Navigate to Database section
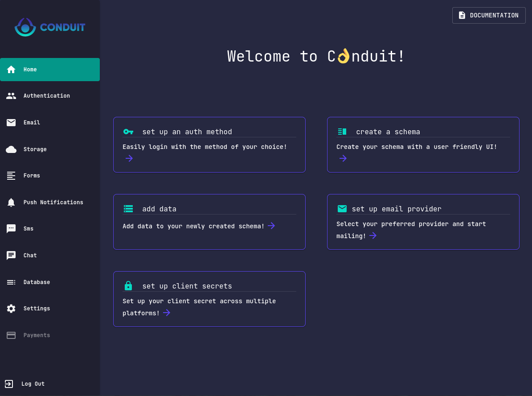 click(50, 282)
